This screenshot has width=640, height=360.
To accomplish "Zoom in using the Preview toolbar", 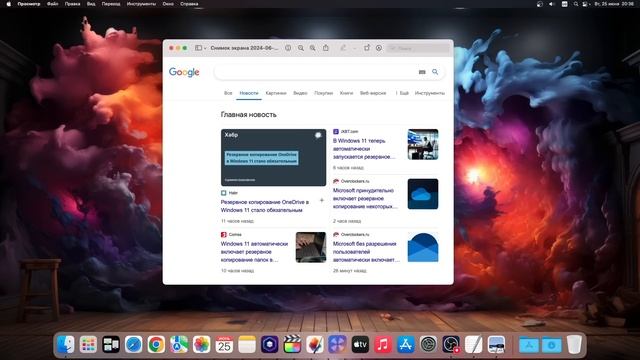I will (x=313, y=48).
